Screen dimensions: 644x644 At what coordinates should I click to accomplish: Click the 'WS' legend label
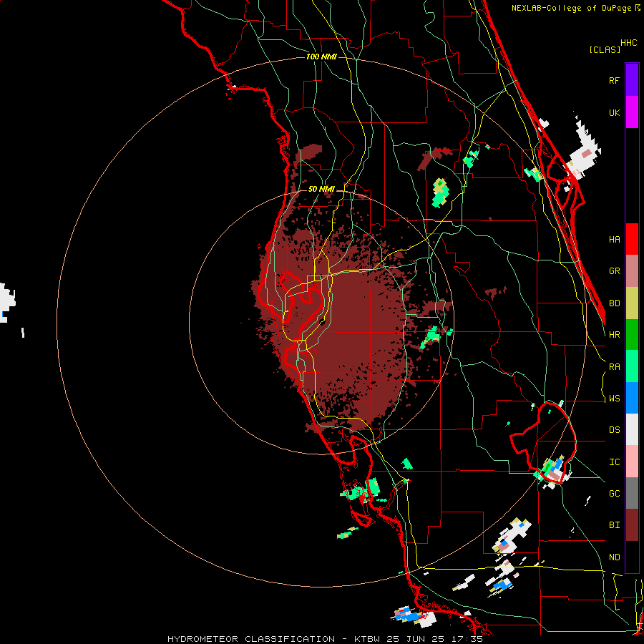pyautogui.click(x=614, y=399)
